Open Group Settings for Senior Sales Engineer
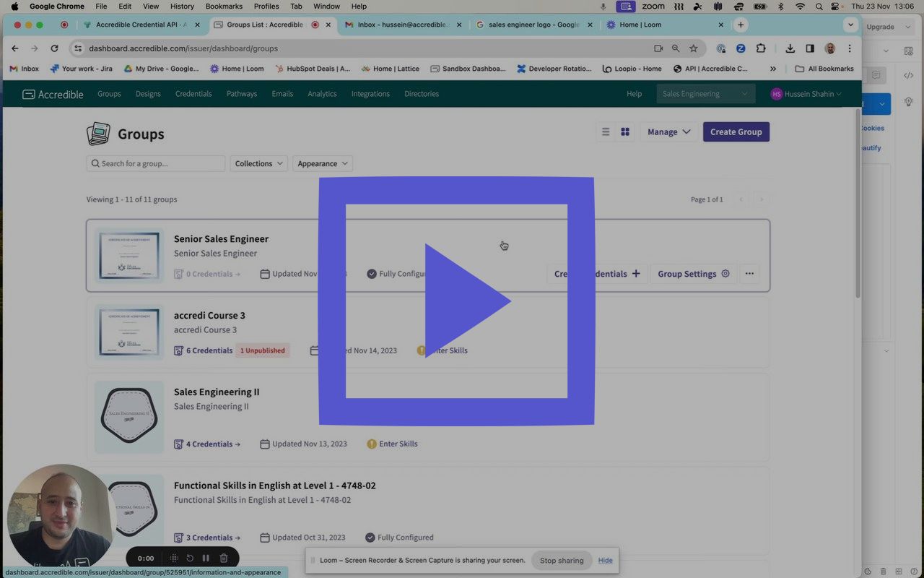The image size is (924, 578). (x=693, y=274)
